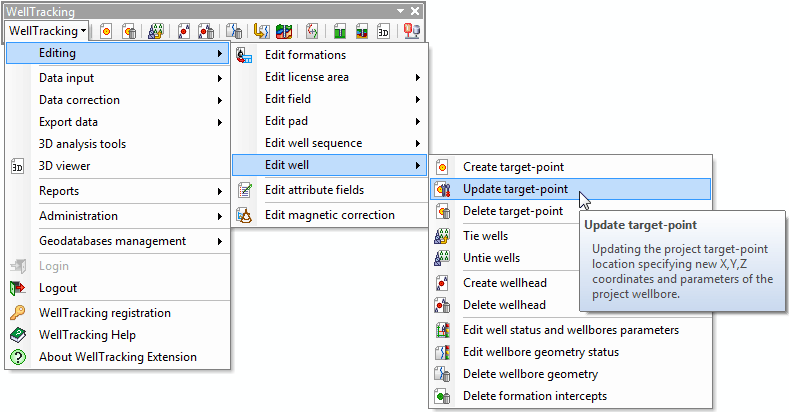Click the Untie wells icon in the submenu
This screenshot has height=412, width=789.
coord(442,258)
